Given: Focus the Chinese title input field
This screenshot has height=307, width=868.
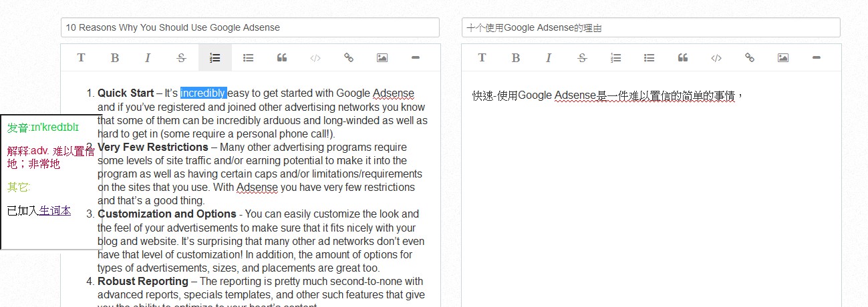Looking at the screenshot, I should click(651, 27).
